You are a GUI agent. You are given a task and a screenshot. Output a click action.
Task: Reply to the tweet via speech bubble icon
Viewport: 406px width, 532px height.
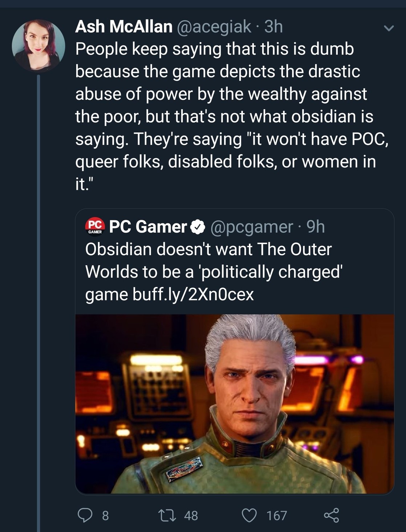pyautogui.click(x=85, y=515)
